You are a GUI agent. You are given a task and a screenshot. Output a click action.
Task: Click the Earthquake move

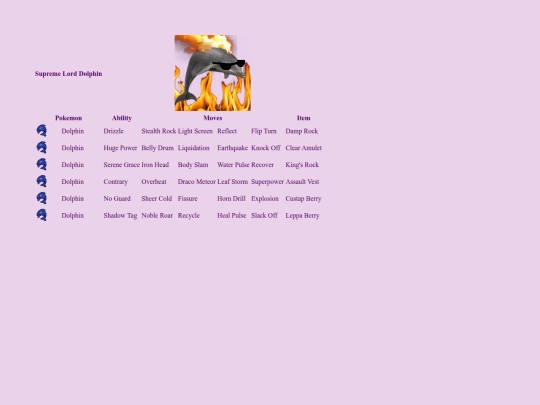(x=232, y=148)
